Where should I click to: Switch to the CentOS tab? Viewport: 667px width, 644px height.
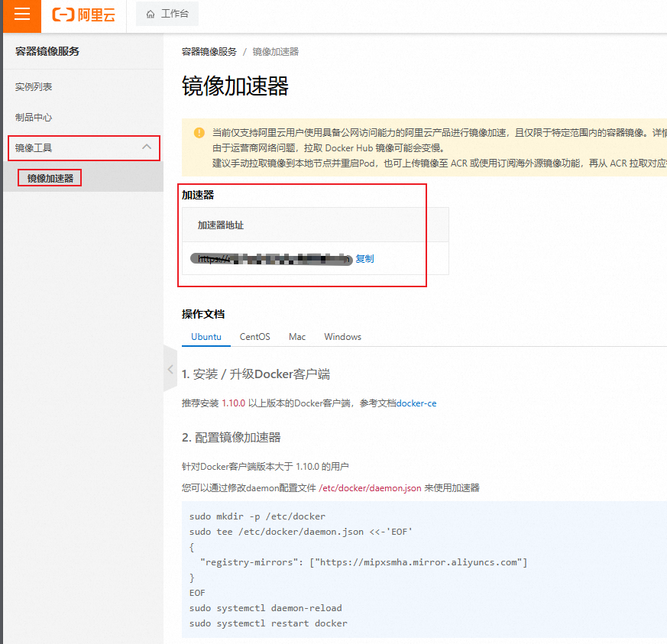[254, 337]
